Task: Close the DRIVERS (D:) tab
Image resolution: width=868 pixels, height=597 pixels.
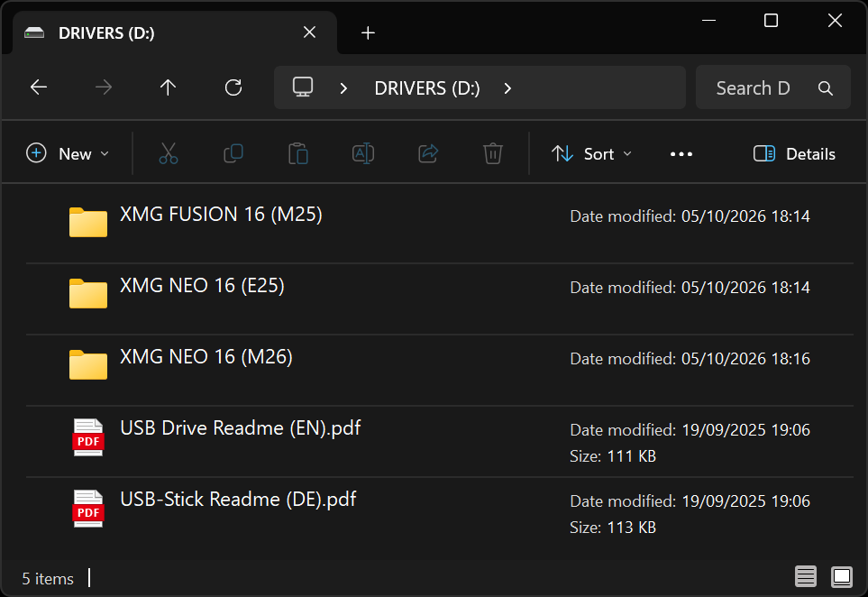Action: [x=309, y=32]
